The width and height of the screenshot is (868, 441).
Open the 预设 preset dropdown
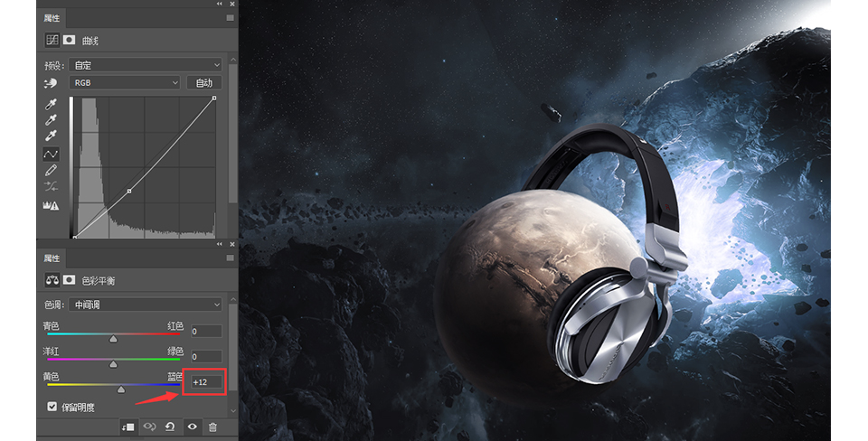click(146, 65)
